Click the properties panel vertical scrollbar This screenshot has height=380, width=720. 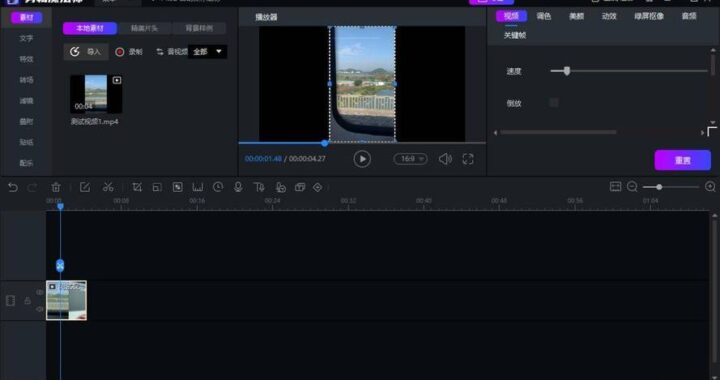pyautogui.click(x=713, y=64)
